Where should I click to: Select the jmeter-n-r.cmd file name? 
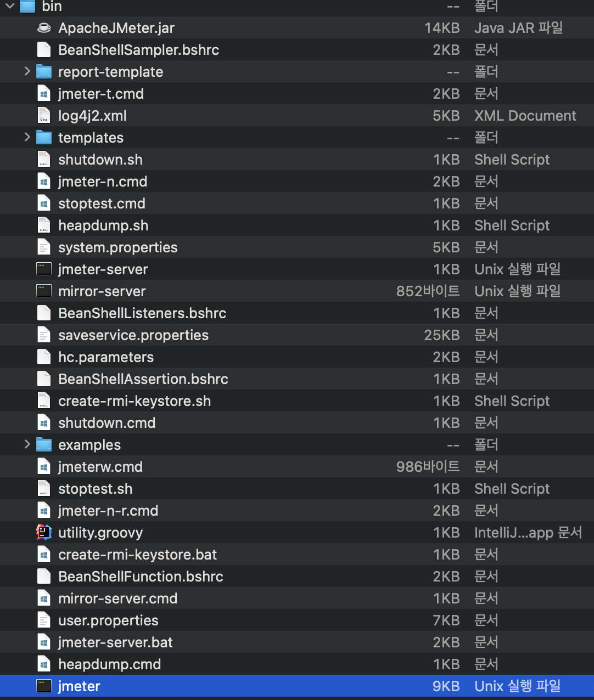coord(108,511)
